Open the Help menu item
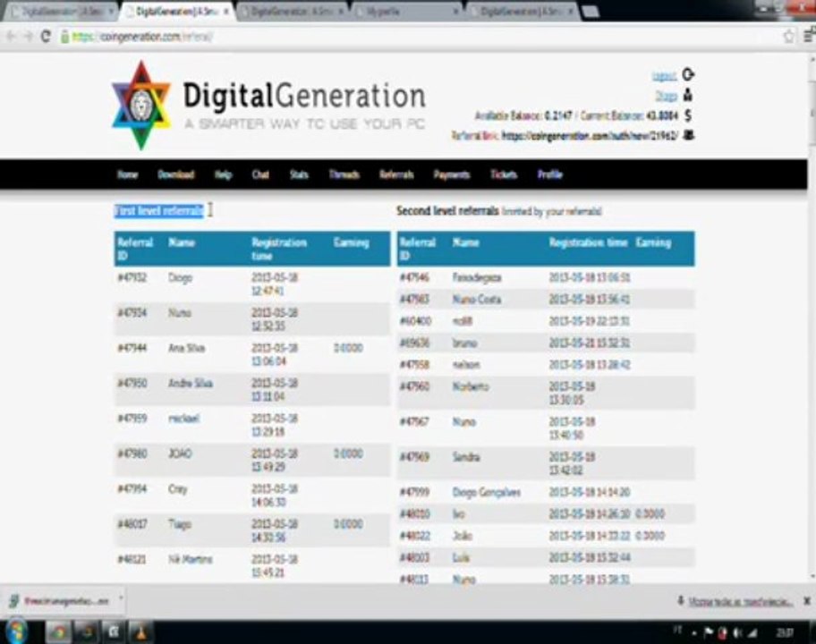Screen dimensions: 816x644 [224, 174]
